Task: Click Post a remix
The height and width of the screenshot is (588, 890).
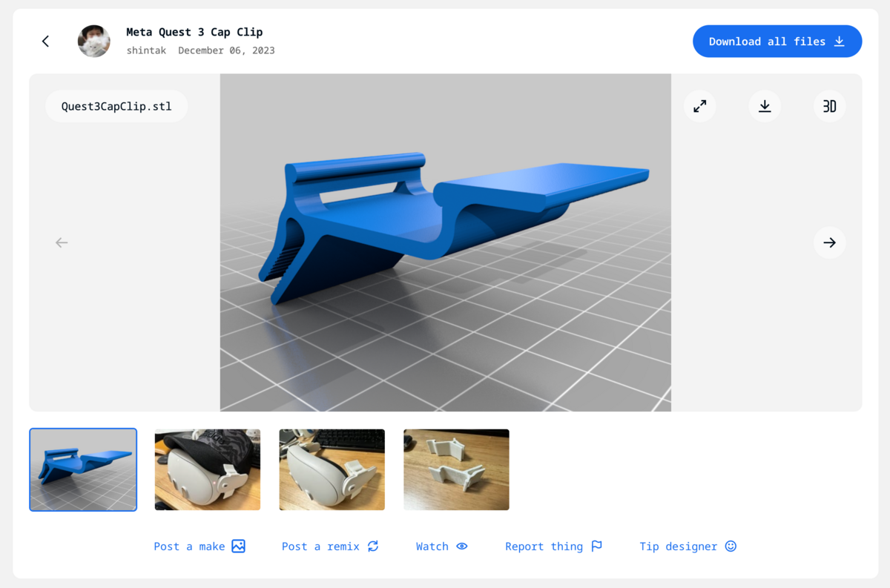Action: click(x=330, y=546)
